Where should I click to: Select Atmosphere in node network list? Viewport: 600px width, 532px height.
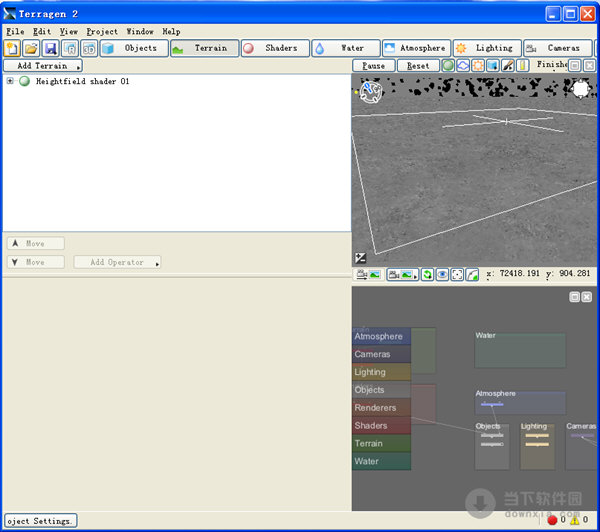point(382,336)
